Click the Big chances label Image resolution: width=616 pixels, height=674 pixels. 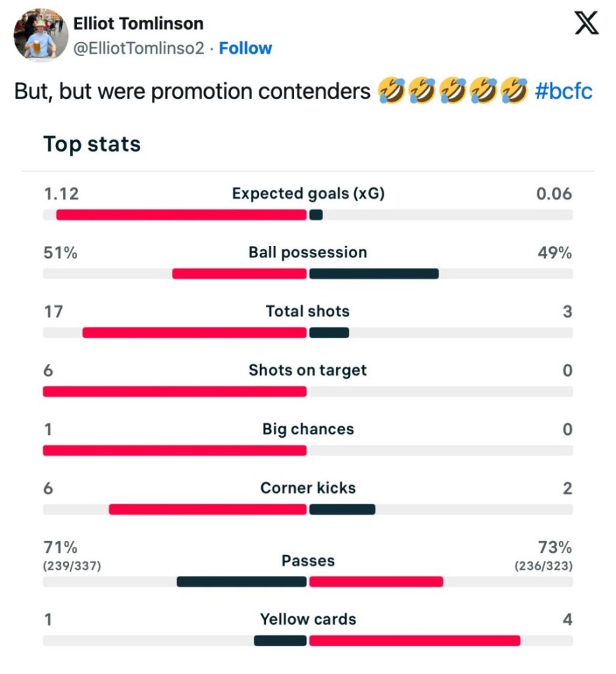(x=308, y=429)
